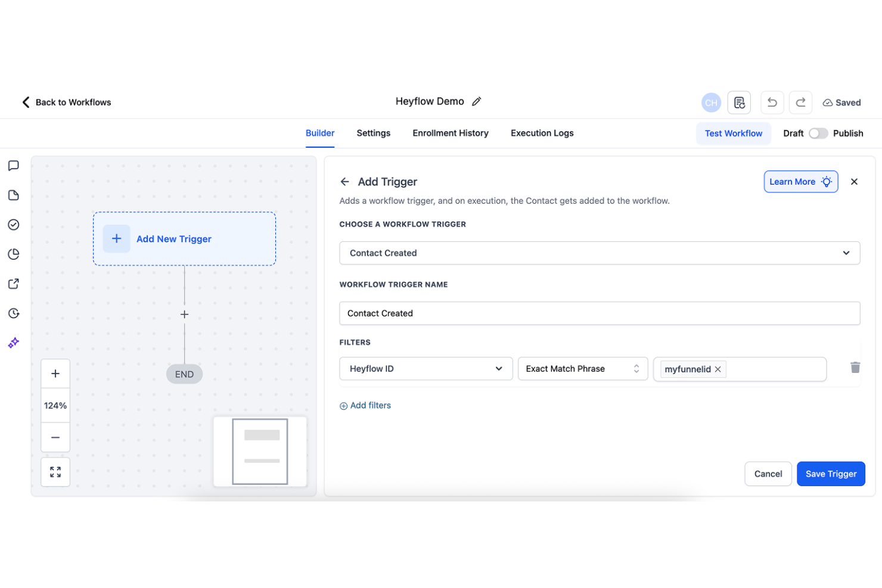
Task: Zoom in on the workflow canvas
Action: [55, 374]
